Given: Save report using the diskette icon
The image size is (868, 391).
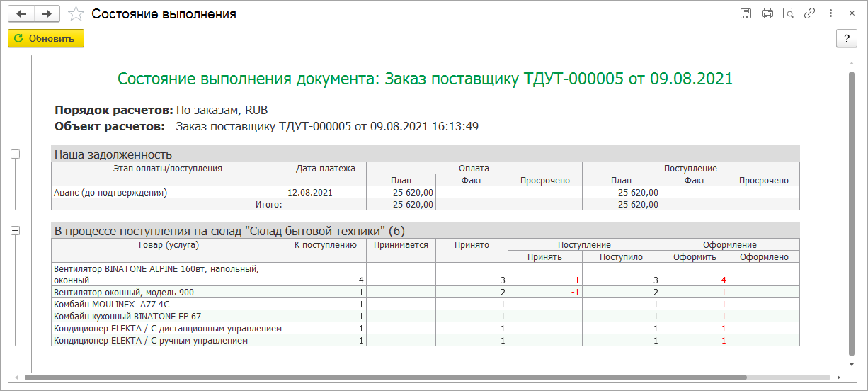Looking at the screenshot, I should (746, 13).
